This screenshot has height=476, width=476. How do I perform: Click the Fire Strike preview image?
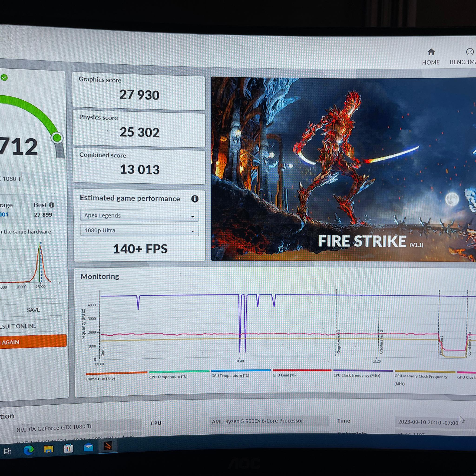344,169
